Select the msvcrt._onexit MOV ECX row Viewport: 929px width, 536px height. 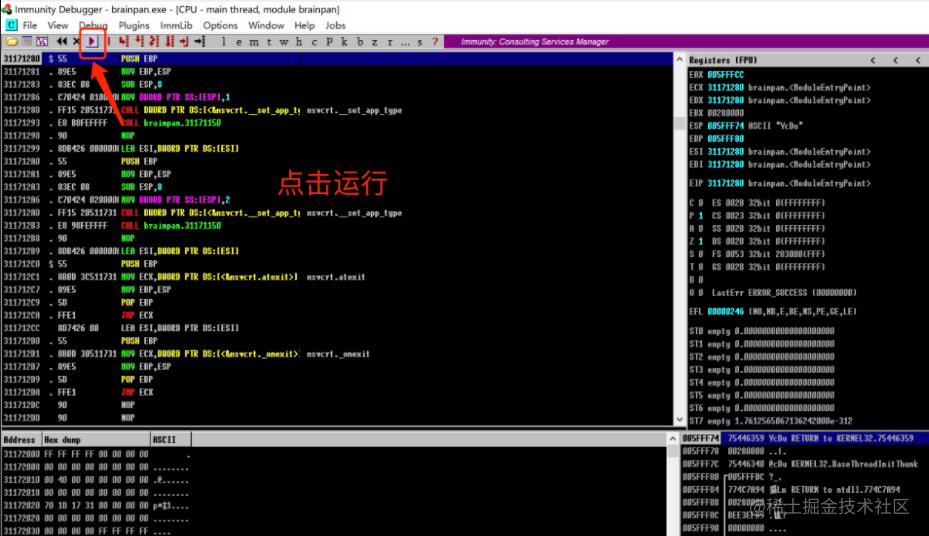(337, 354)
